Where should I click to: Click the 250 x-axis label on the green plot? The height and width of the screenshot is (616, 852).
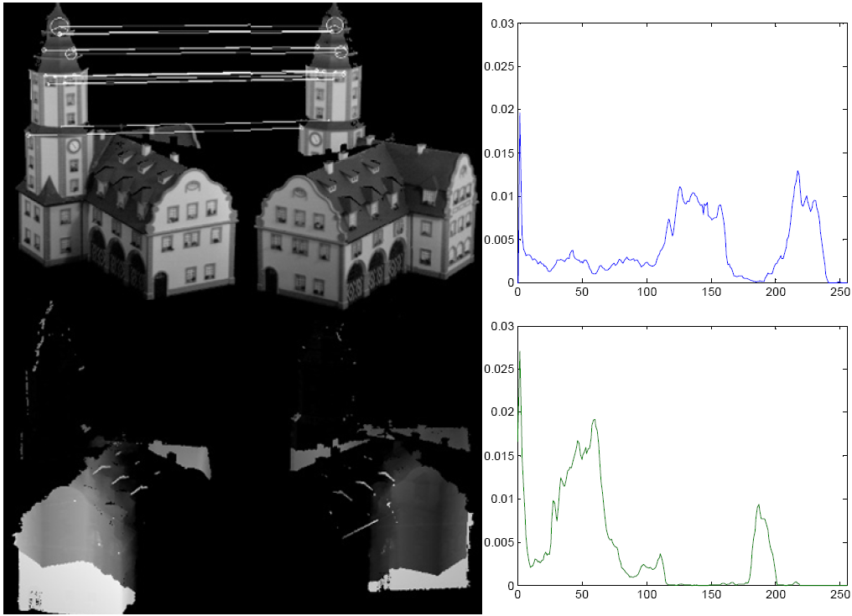pyautogui.click(x=840, y=594)
